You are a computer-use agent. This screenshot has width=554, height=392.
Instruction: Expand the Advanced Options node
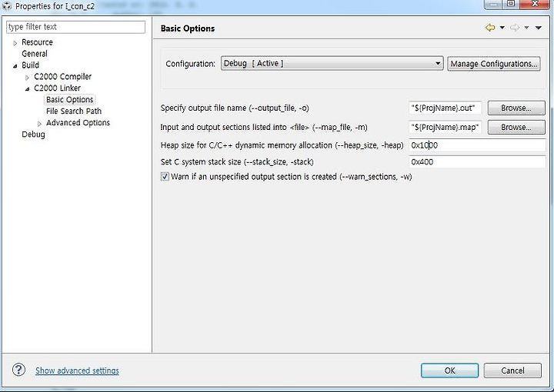(x=39, y=124)
